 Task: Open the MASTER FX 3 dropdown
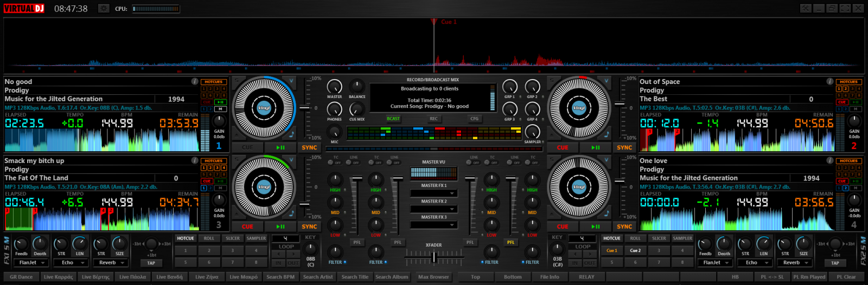[433, 224]
